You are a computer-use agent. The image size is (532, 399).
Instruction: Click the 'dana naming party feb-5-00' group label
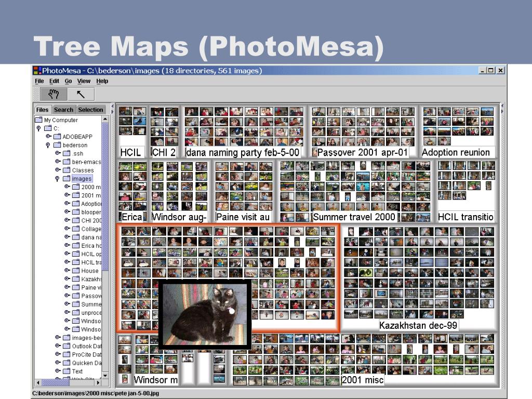point(243,152)
